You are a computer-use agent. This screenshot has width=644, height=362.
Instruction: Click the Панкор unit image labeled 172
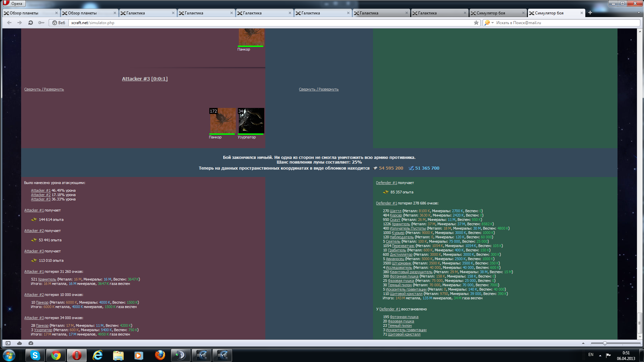(222, 121)
